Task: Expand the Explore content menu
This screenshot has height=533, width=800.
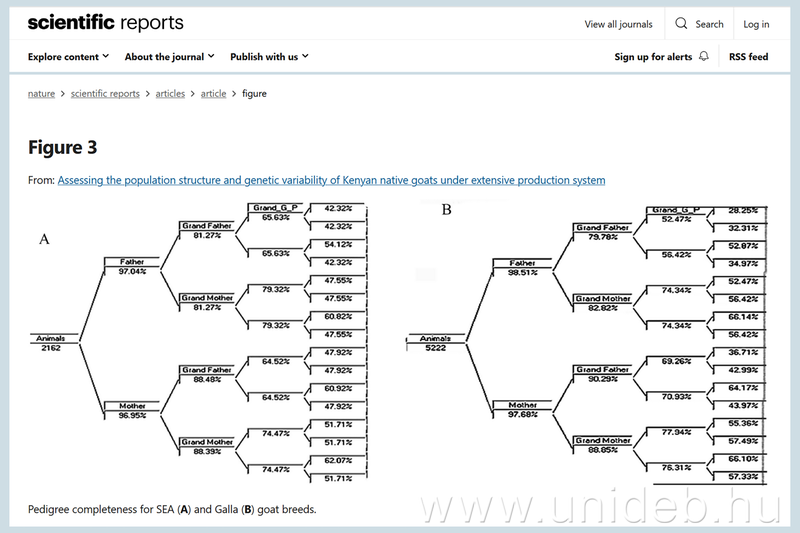Action: click(x=69, y=57)
